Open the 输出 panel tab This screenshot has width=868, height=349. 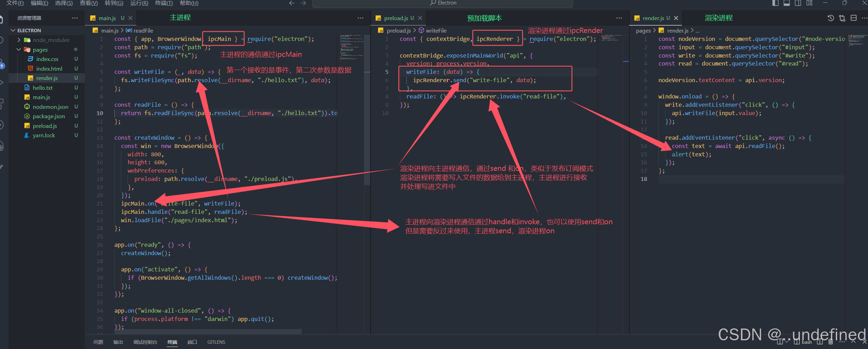pos(118,342)
